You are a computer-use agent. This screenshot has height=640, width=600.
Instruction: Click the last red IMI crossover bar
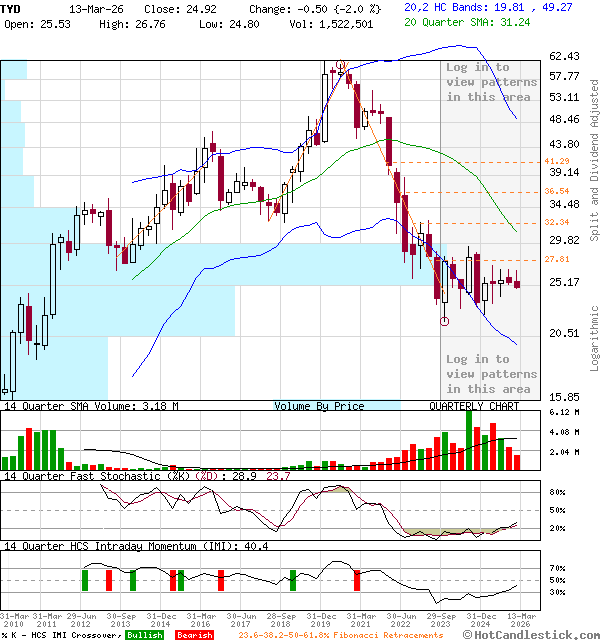357,580
